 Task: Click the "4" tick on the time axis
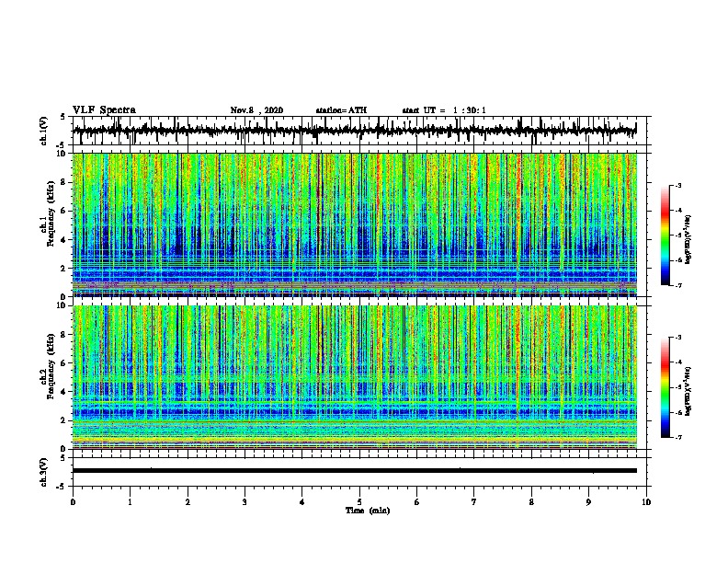point(302,502)
